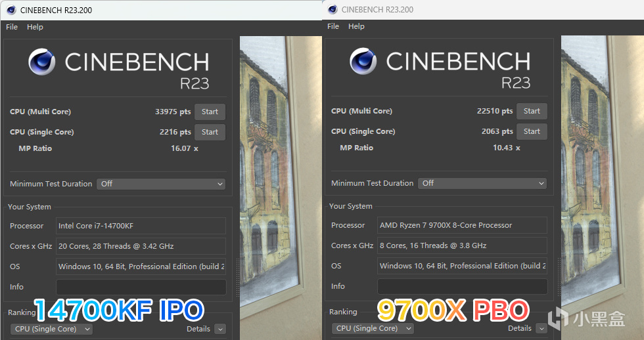Click Cinebench sphere logo in left window
Image resolution: width=644 pixels, height=340 pixels.
pos(41,62)
